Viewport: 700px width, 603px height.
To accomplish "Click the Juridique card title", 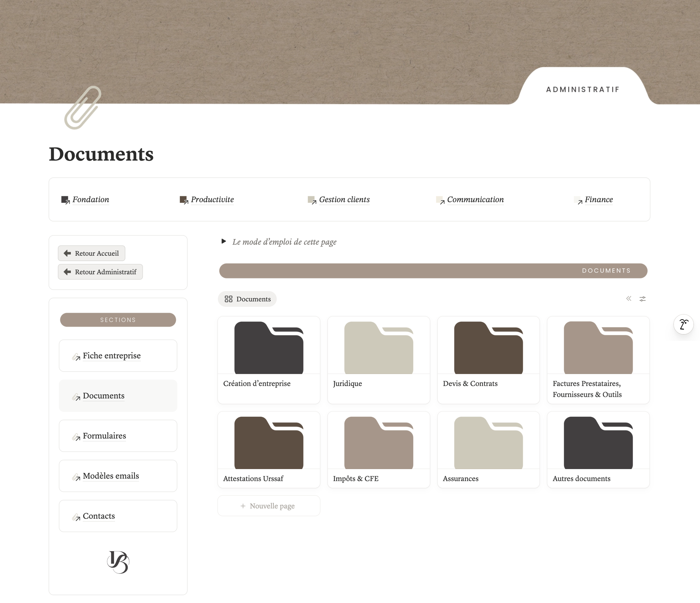I will click(347, 384).
